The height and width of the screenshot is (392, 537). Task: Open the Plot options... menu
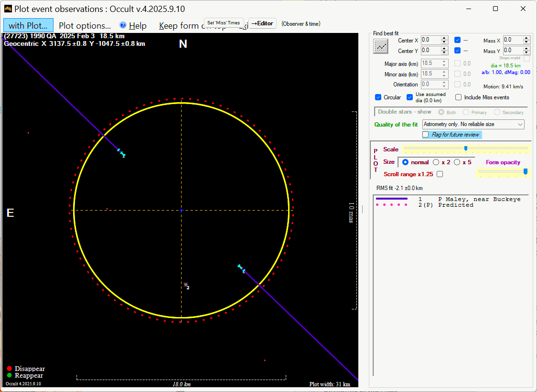point(85,26)
